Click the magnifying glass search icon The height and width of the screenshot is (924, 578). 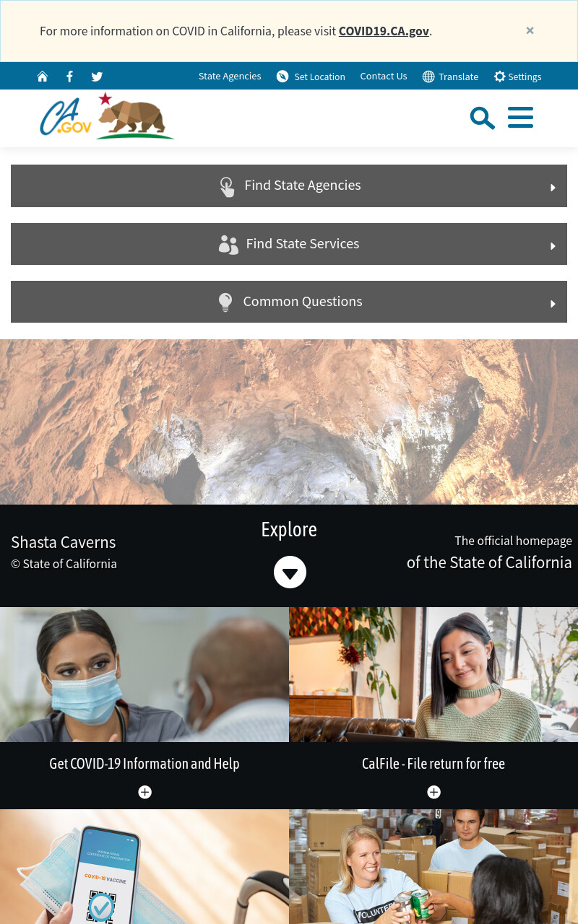point(482,118)
